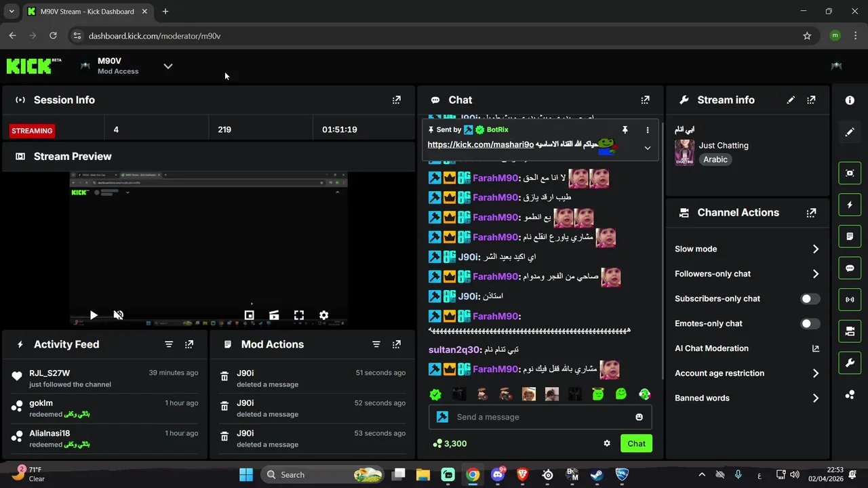Open channel switcher dropdown for M90V

[x=168, y=66]
